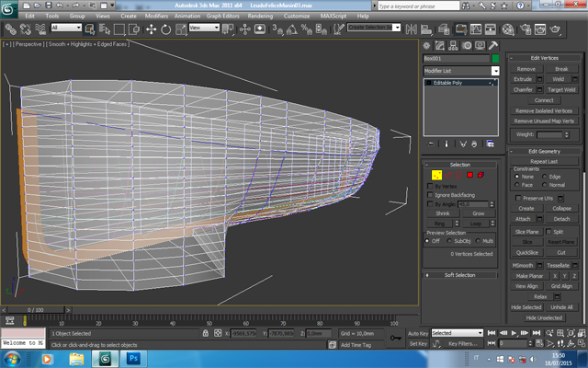Click the Target Weld button
The image size is (588, 368).
pos(561,90)
